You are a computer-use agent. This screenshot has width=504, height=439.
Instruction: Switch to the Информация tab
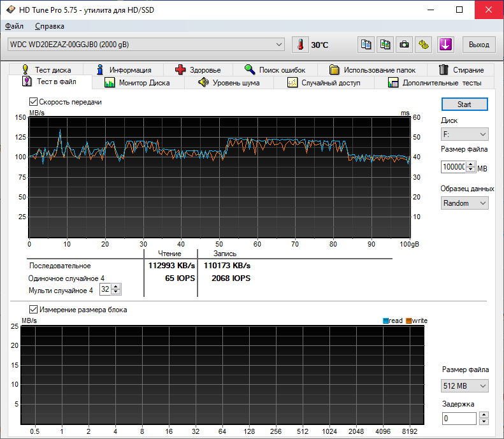click(x=124, y=69)
